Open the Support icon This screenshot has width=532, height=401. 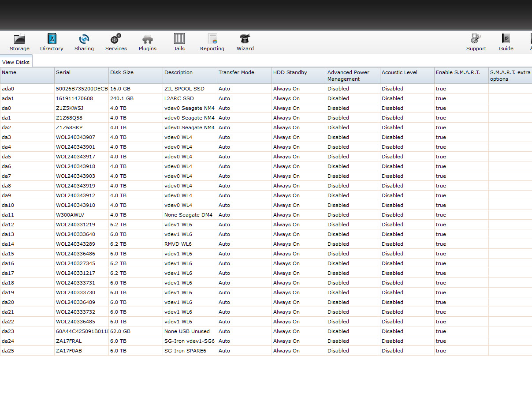tap(476, 42)
